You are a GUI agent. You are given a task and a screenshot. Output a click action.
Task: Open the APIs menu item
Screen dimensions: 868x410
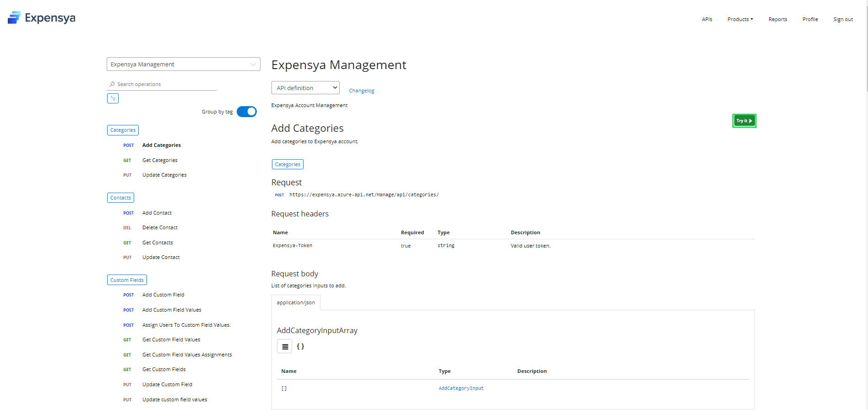[x=707, y=19]
